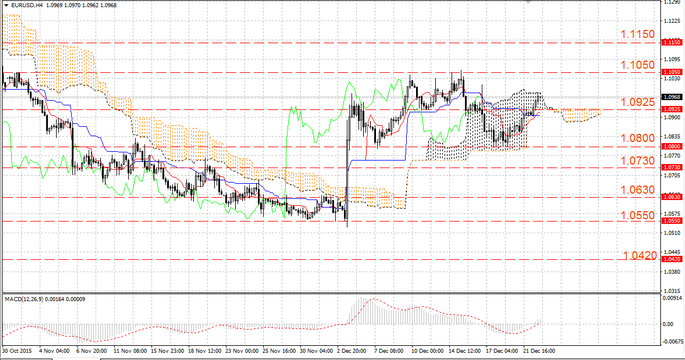
Task: Click the 30 Oct 2015 time axis label
Action: click(17, 351)
